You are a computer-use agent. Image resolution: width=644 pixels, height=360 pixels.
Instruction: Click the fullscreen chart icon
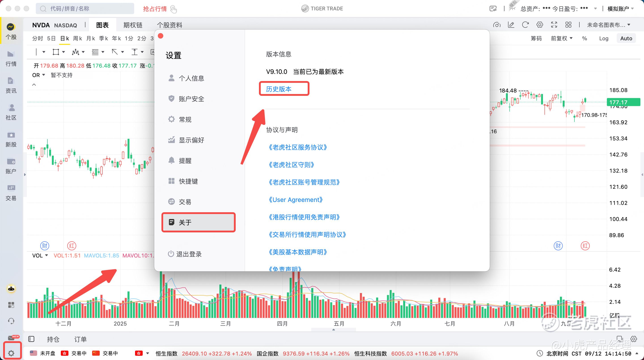click(554, 25)
